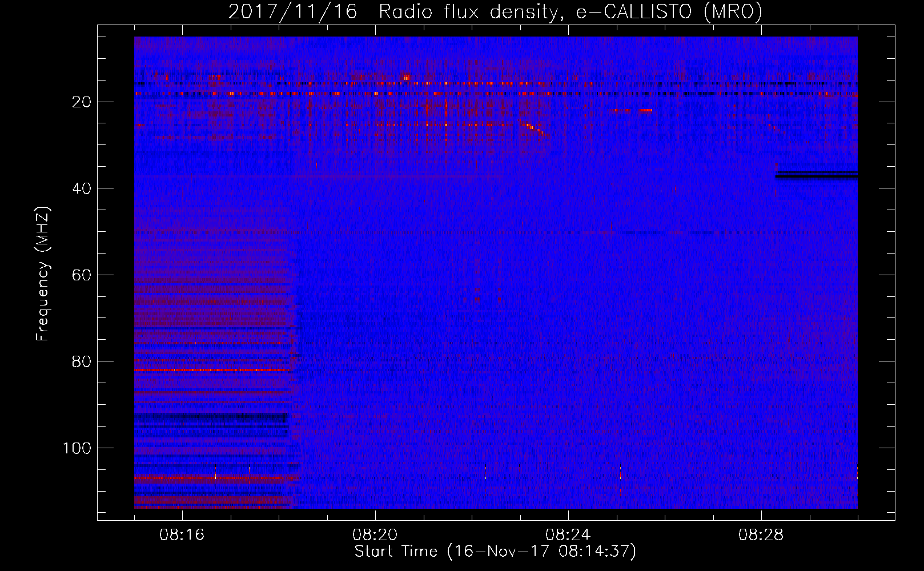Click the dark band near 37 MHz at 08:28
Screen dimensions: 924x571
(817, 175)
